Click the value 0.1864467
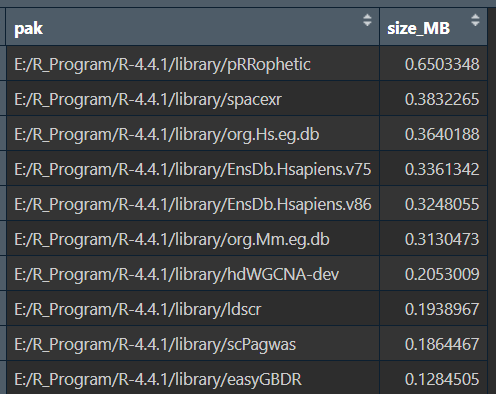The image size is (496, 394). click(x=442, y=344)
